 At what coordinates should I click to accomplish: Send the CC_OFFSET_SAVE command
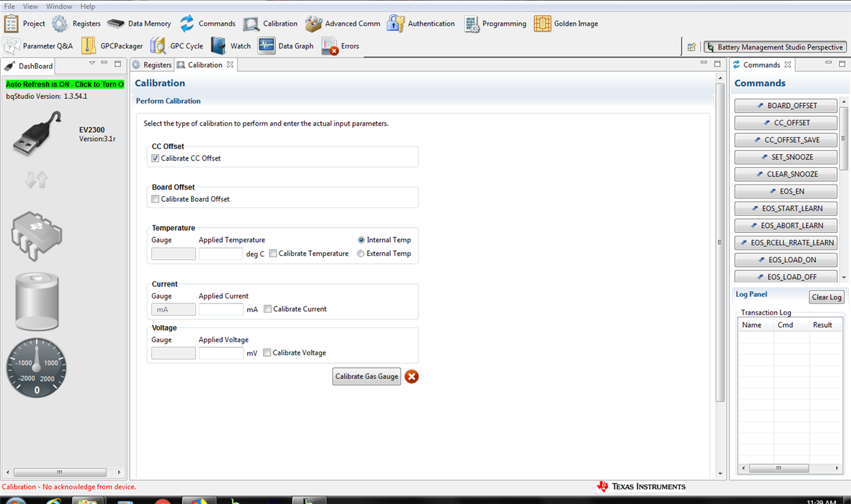coord(786,140)
